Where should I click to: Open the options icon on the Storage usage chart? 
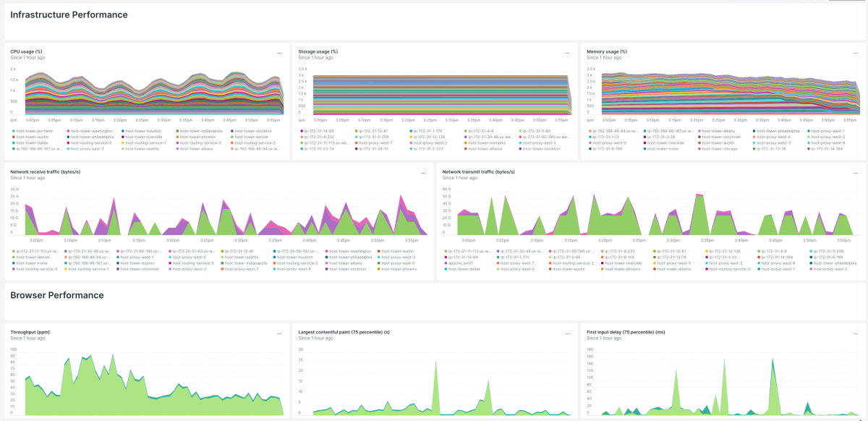567,52
